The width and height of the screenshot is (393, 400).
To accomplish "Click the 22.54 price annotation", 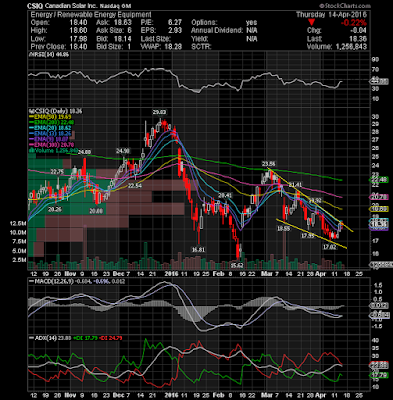I will click(135, 186).
